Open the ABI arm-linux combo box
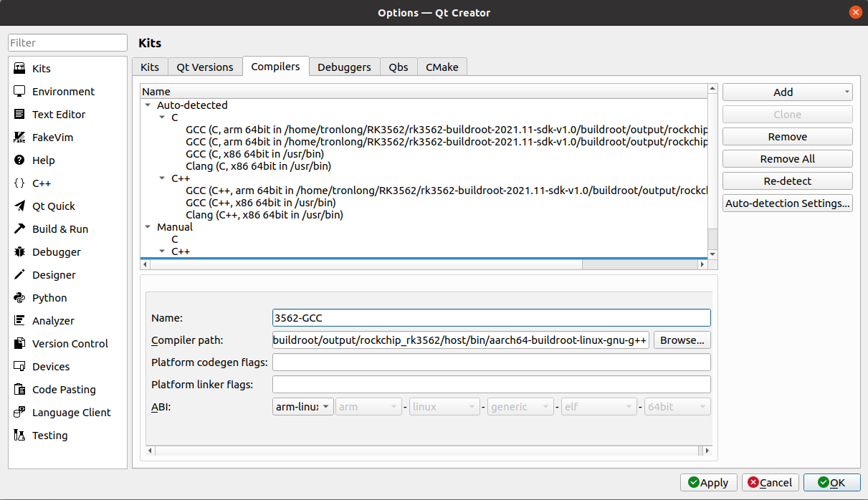The image size is (868, 500). (303, 407)
